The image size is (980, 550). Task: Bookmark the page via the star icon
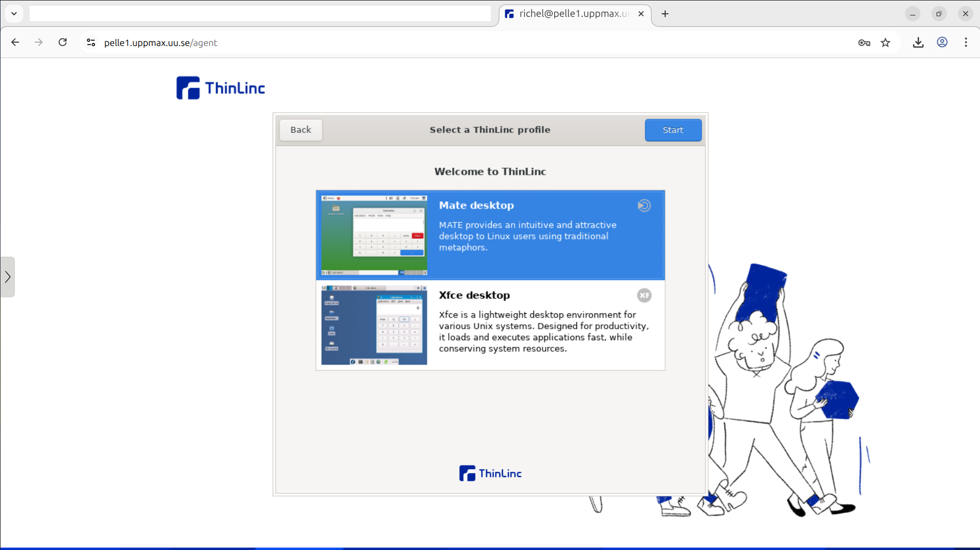pos(885,42)
